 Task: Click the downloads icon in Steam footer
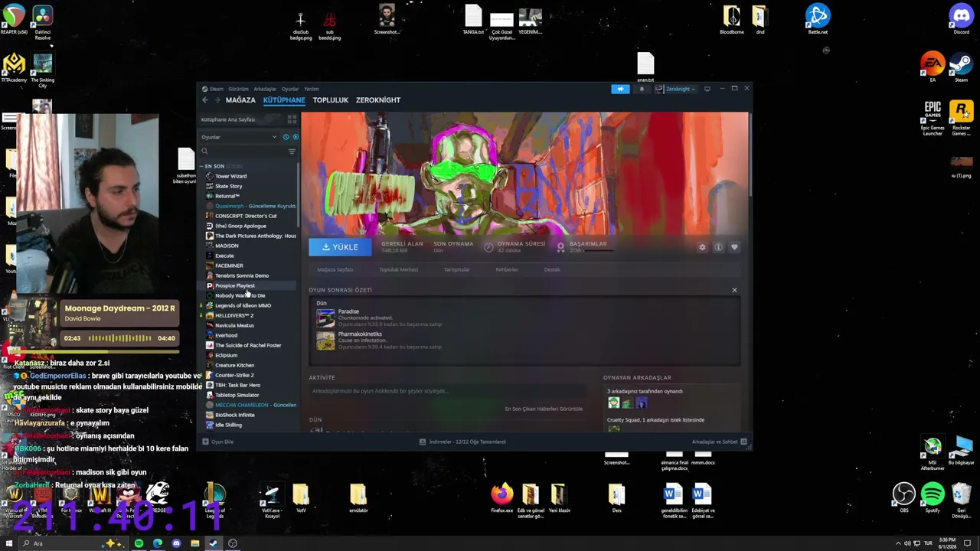click(423, 442)
